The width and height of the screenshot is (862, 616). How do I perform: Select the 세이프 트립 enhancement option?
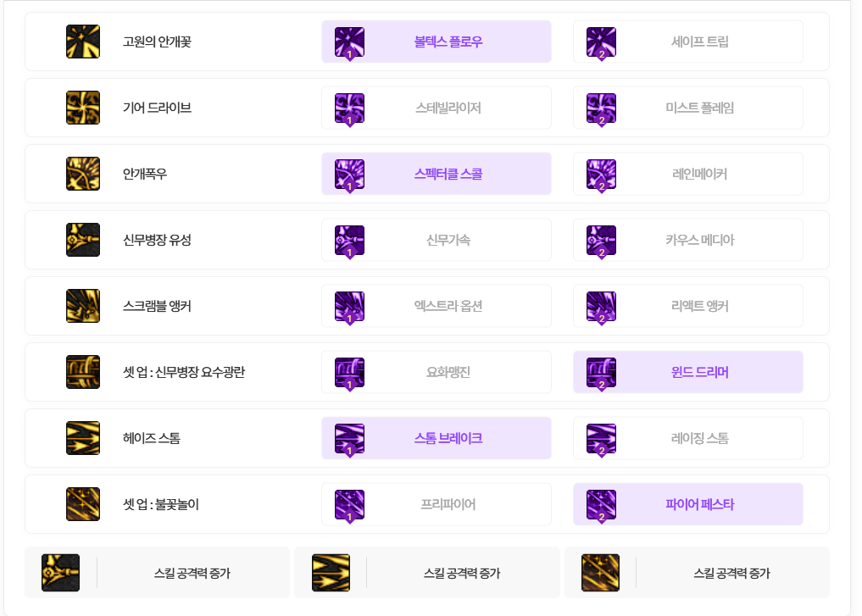pos(687,42)
